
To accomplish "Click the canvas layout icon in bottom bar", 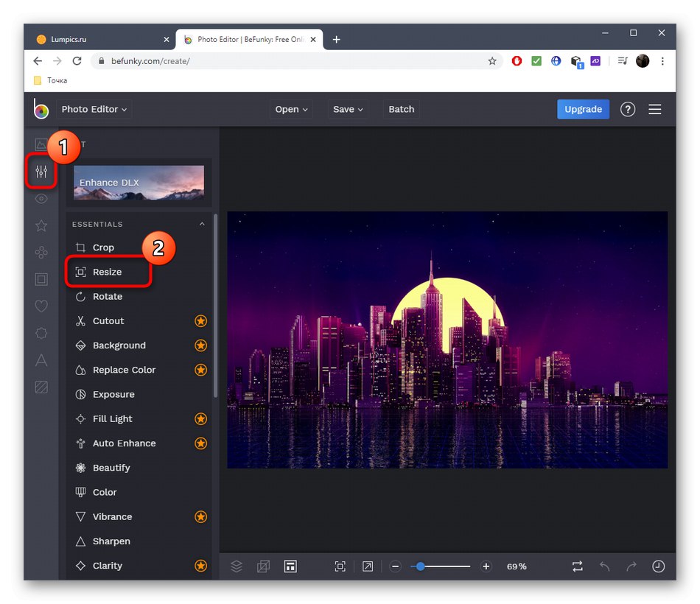I will [x=290, y=566].
